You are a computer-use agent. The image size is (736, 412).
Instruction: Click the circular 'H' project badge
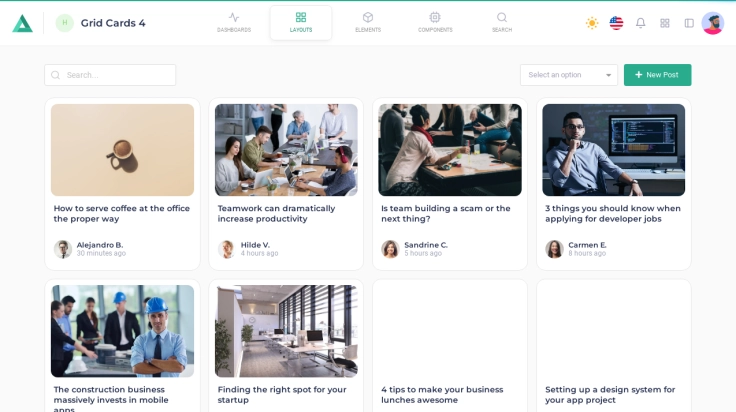65,23
